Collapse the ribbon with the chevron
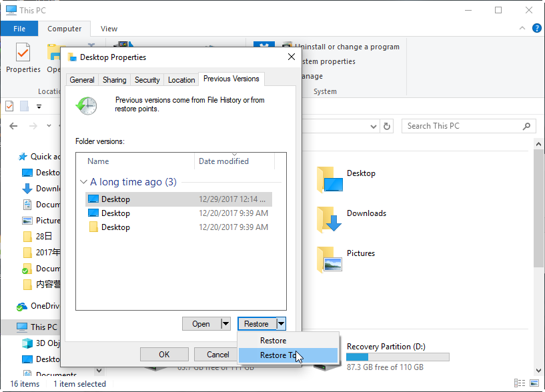Screen dimensions: 545x392 (x=522, y=28)
